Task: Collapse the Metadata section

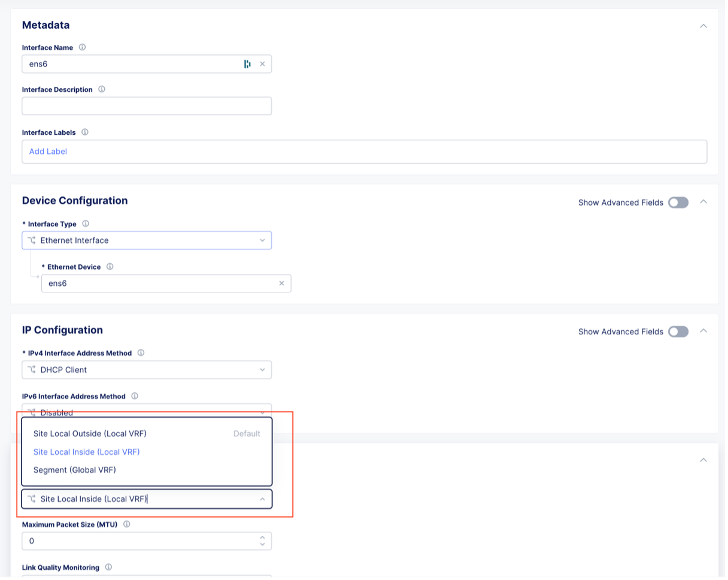Action: coord(703,26)
